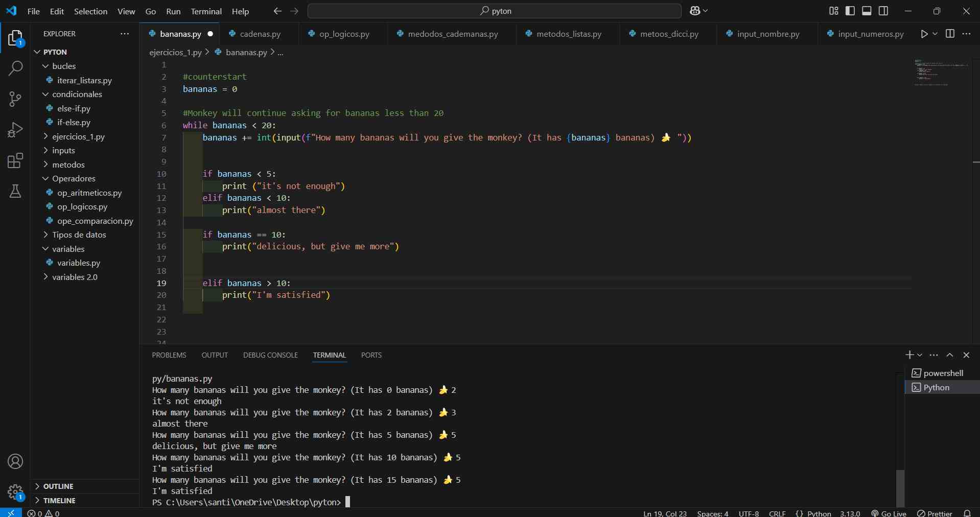Customize layout icon in title bar
The width and height of the screenshot is (980, 517).
tap(833, 11)
